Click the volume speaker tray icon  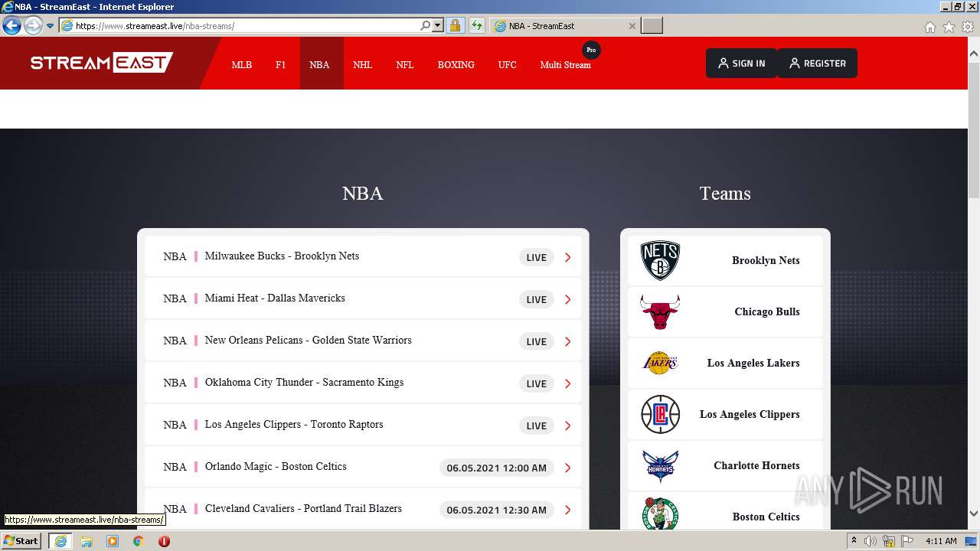point(871,541)
